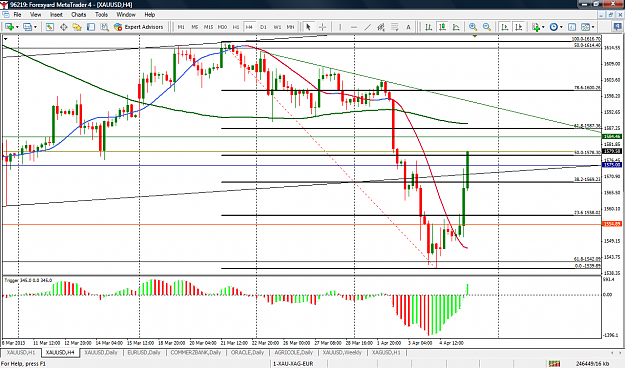Open the Navigator folder-star icon
The width and height of the screenshot is (625, 368).
(77, 27)
